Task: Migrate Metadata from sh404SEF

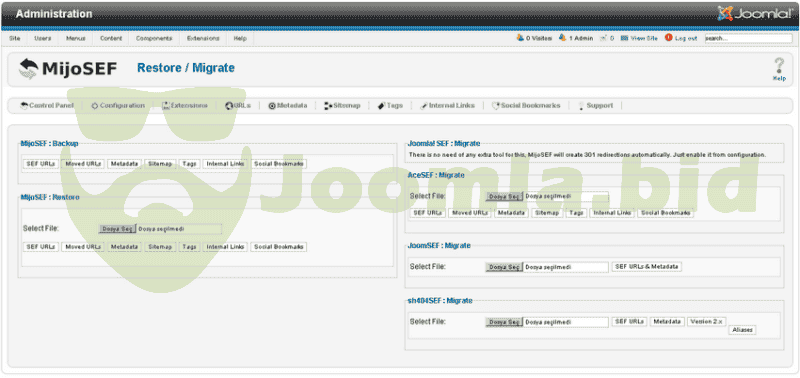Action: pyautogui.click(x=666, y=322)
